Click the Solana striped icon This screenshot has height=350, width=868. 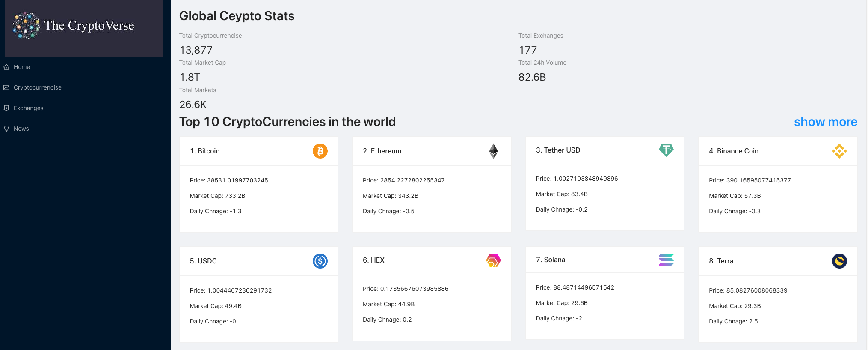[666, 260]
